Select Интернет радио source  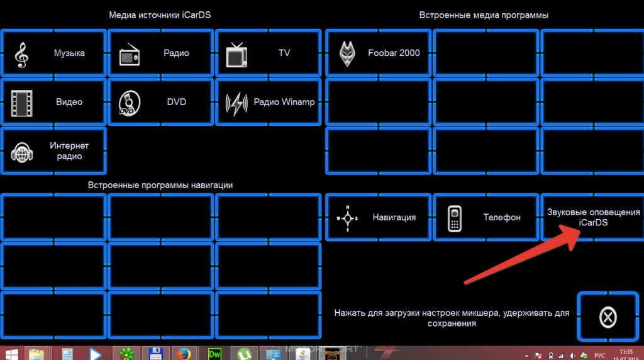coord(53,151)
